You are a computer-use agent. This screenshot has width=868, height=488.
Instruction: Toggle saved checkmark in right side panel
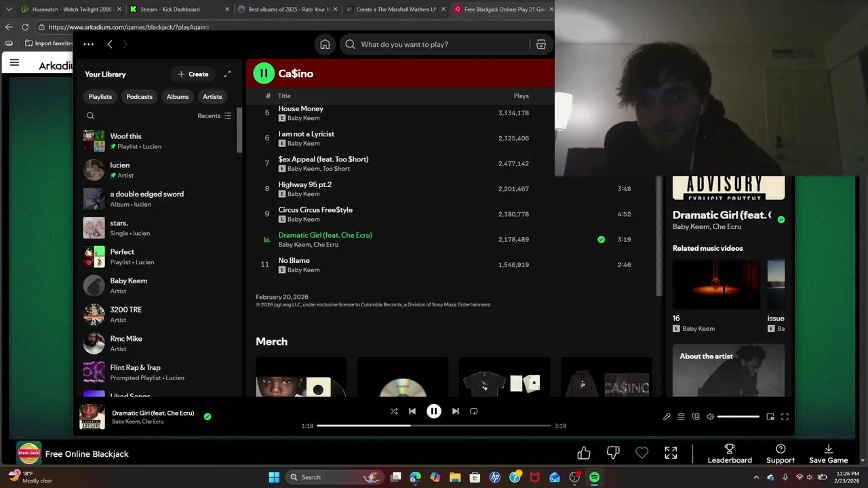coord(781,220)
